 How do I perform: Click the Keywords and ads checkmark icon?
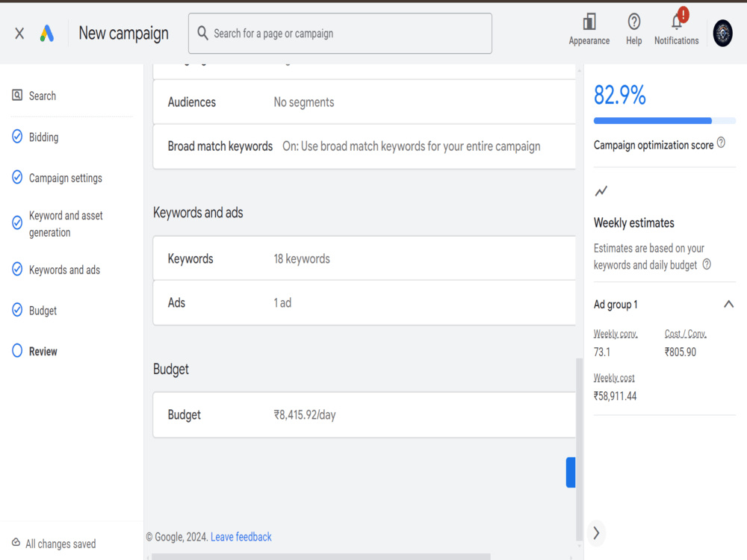pos(17,269)
